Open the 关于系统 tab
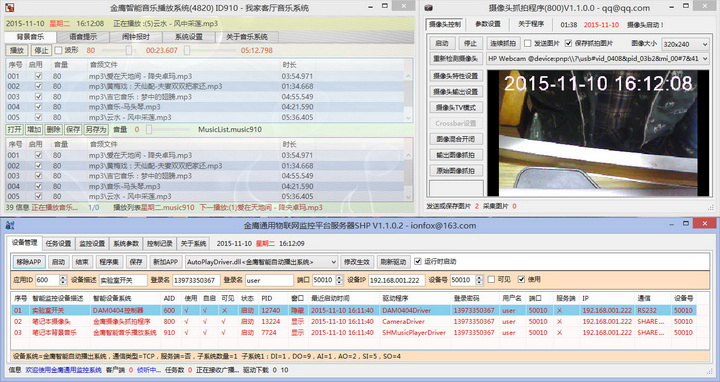The height and width of the screenshot is (382, 720). click(193, 243)
